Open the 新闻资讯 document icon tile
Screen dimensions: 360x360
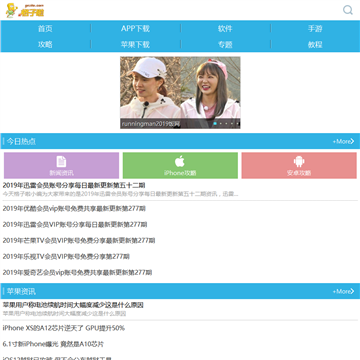click(61, 166)
